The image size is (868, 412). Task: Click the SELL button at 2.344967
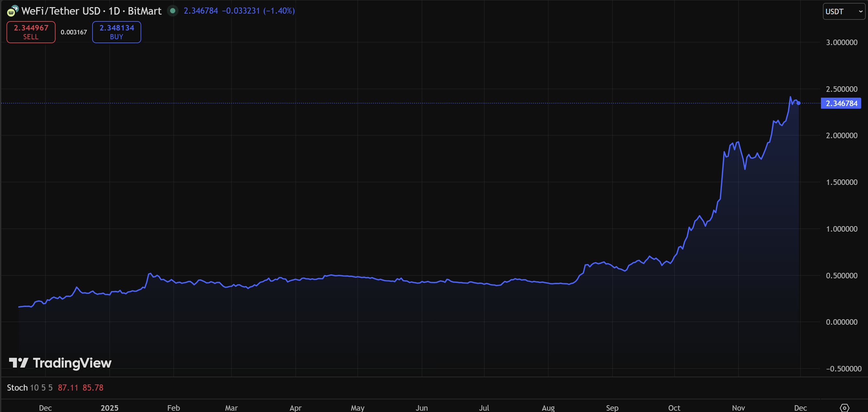tap(31, 32)
